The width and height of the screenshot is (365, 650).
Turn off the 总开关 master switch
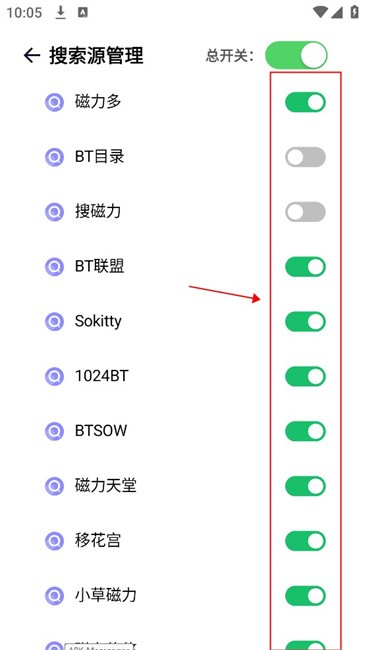pyautogui.click(x=296, y=55)
